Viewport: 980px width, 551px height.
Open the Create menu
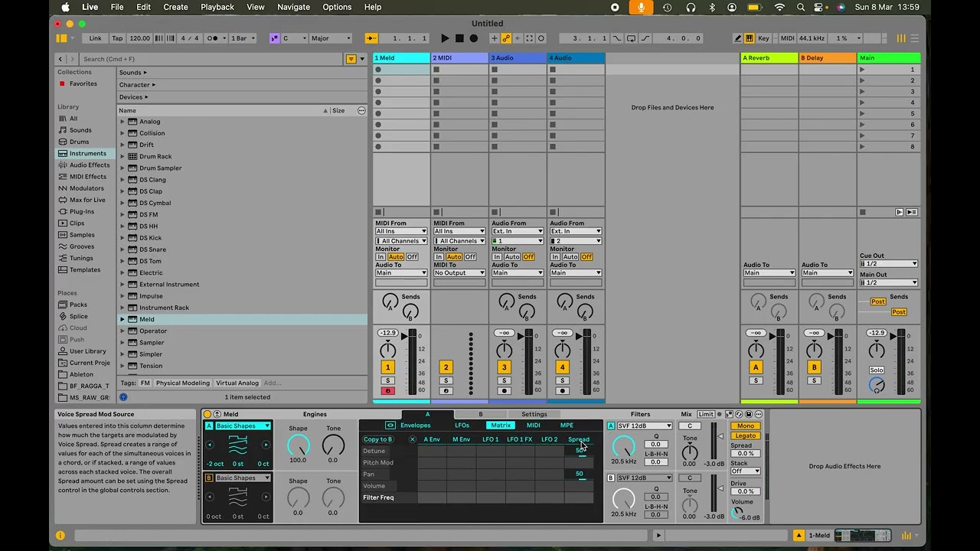point(175,7)
